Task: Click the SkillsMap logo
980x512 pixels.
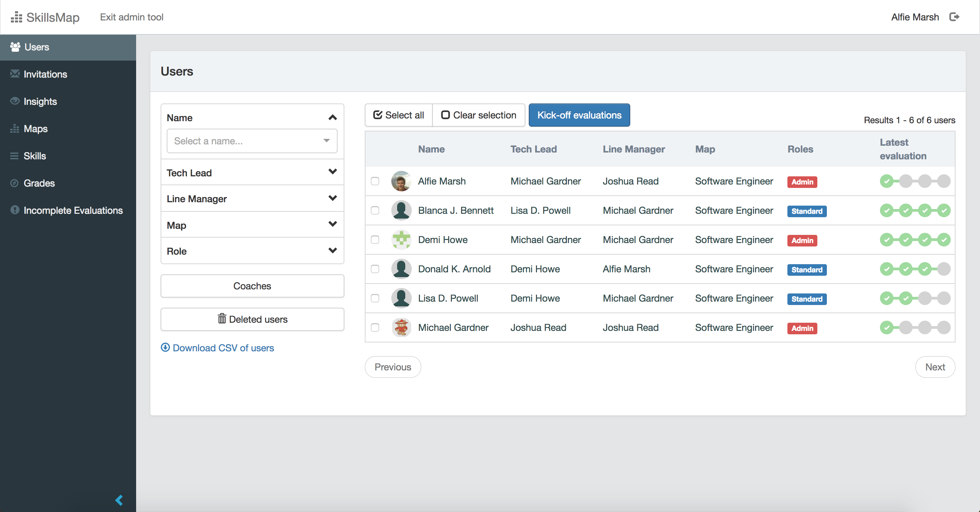Action: [x=45, y=17]
